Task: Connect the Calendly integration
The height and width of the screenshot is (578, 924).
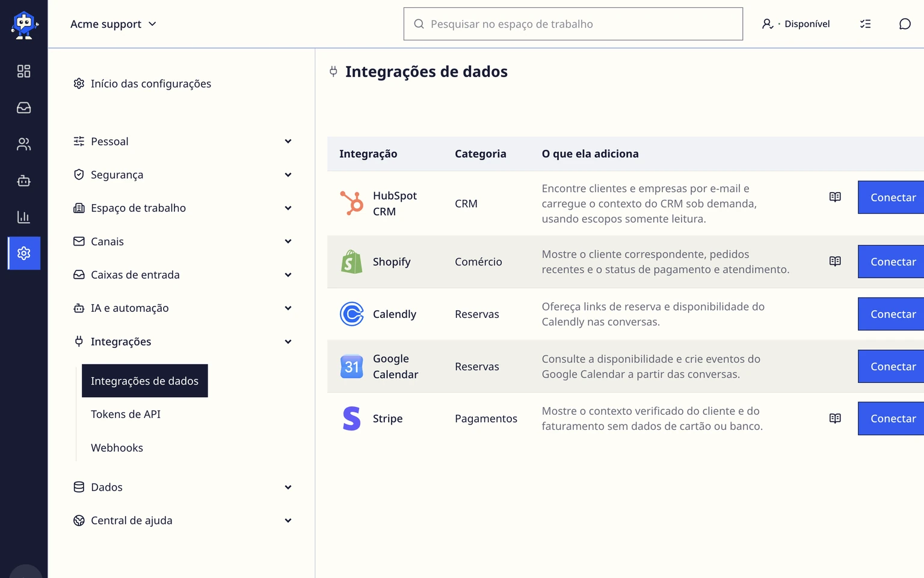Action: (x=891, y=314)
